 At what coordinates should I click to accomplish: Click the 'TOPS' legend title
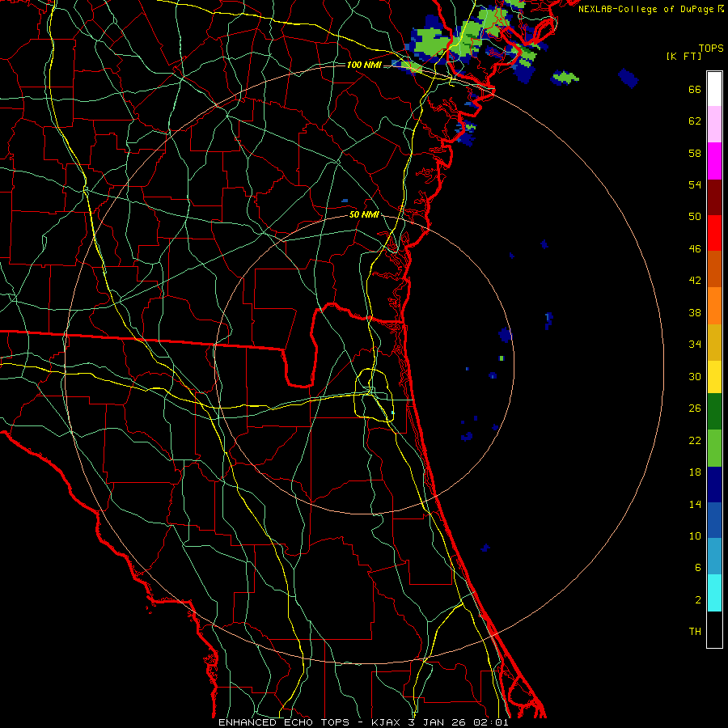click(711, 48)
